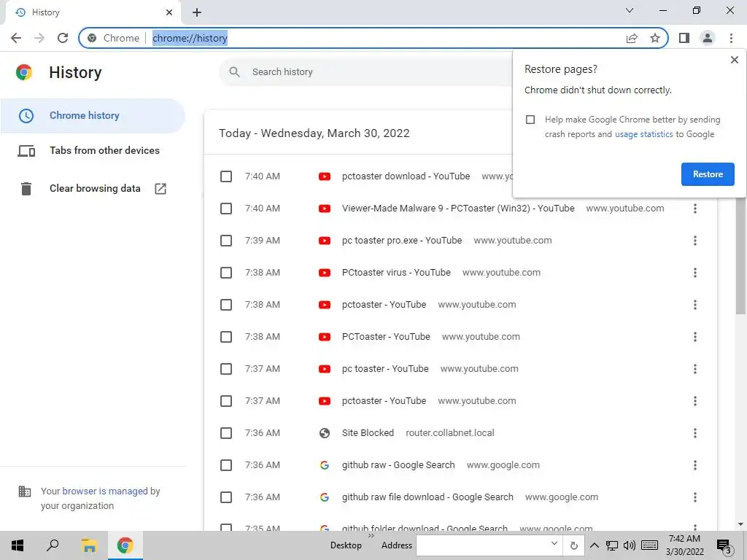Dismiss the Restore pages popup
Viewport: 747px width, 560px height.
point(734,60)
